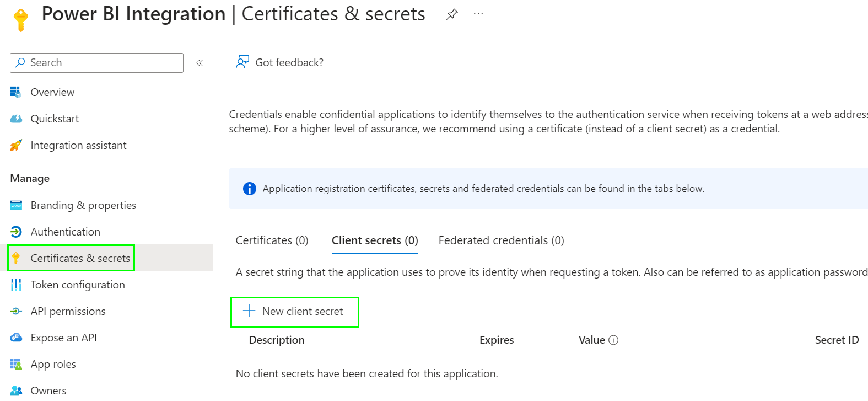
Task: Click the Authentication icon in sidebar
Action: (x=17, y=232)
